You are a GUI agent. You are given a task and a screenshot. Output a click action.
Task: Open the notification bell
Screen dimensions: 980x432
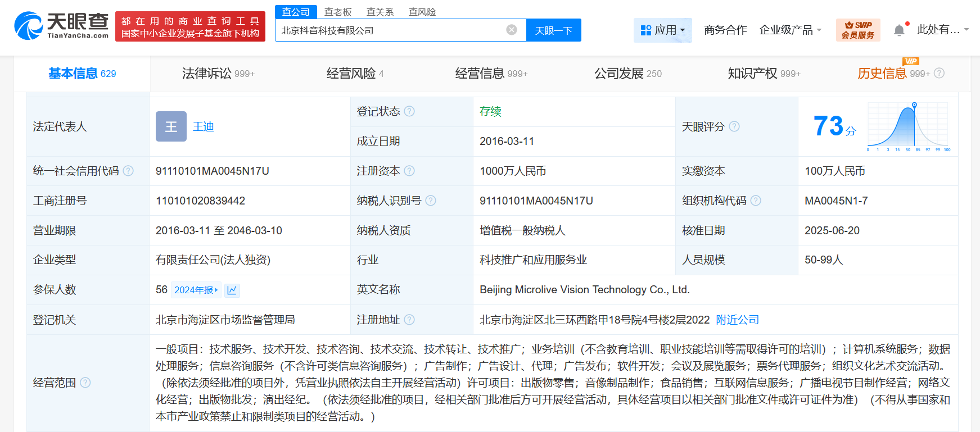coord(899,30)
